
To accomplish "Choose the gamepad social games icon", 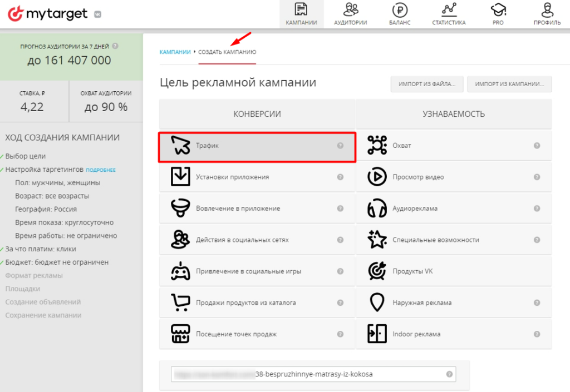I will click(x=180, y=271).
